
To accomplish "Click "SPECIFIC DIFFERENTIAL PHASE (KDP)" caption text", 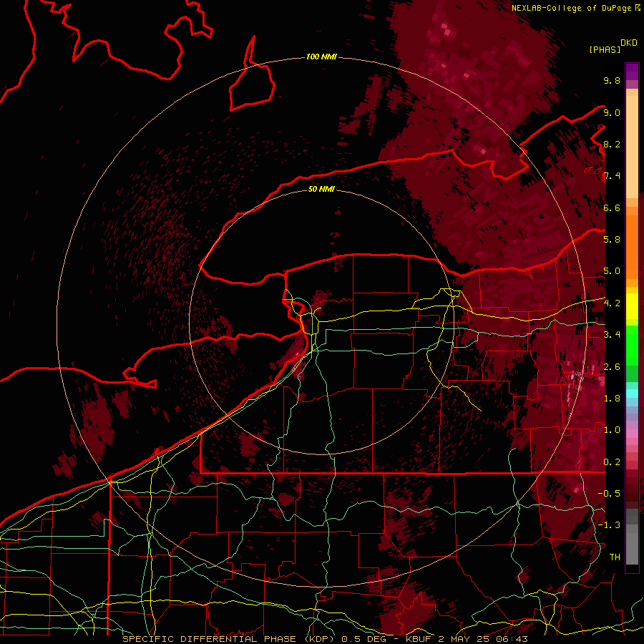I will tap(229, 639).
